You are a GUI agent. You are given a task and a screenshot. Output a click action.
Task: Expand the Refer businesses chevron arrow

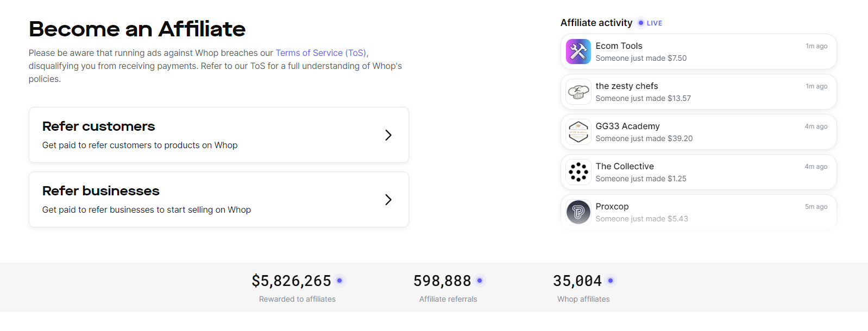(x=388, y=200)
